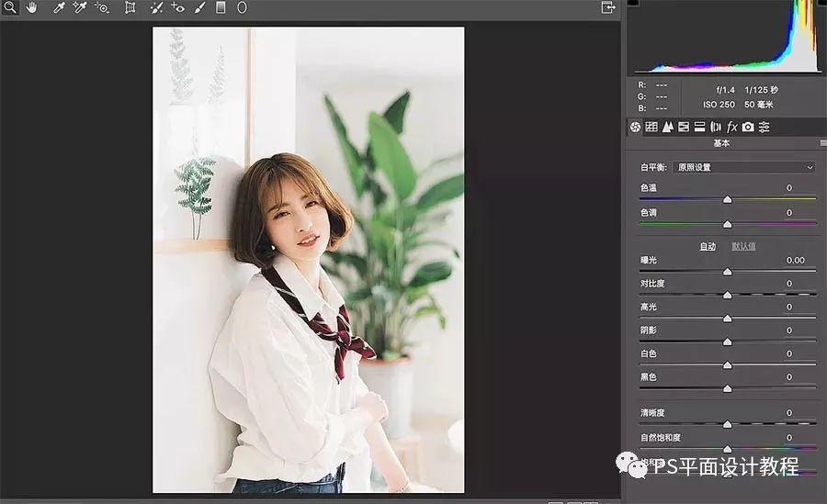Click the 对比度 value field
The image size is (827, 504).
(x=789, y=283)
